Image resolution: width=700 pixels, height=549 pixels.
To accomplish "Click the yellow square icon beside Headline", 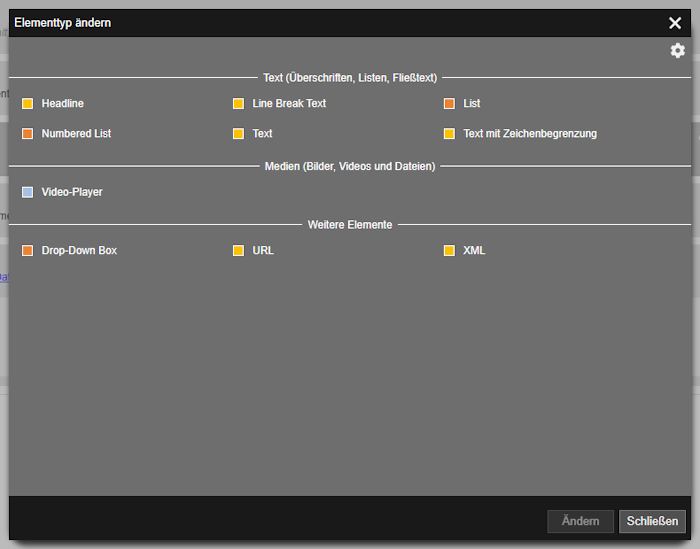I will (x=28, y=104).
